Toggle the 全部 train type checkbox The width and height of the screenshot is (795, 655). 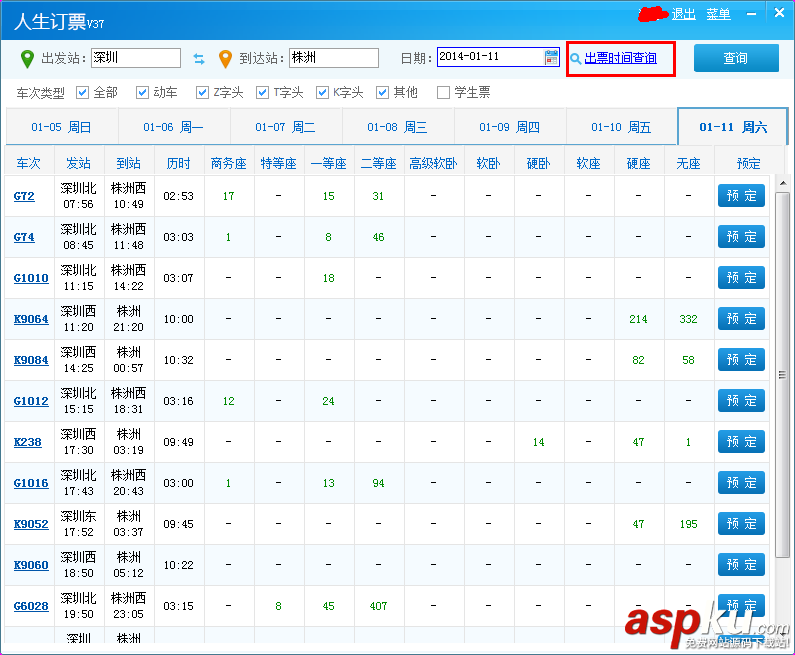click(x=82, y=92)
